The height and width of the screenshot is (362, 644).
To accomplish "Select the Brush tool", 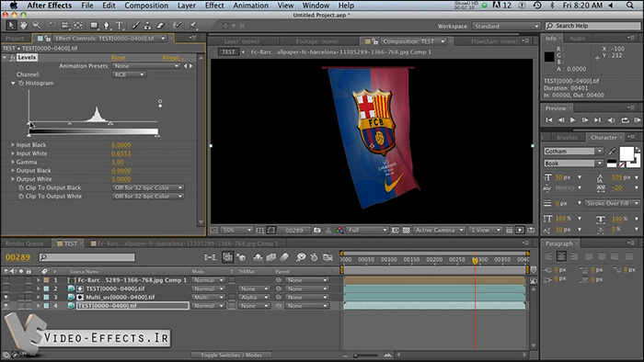I will (135, 26).
